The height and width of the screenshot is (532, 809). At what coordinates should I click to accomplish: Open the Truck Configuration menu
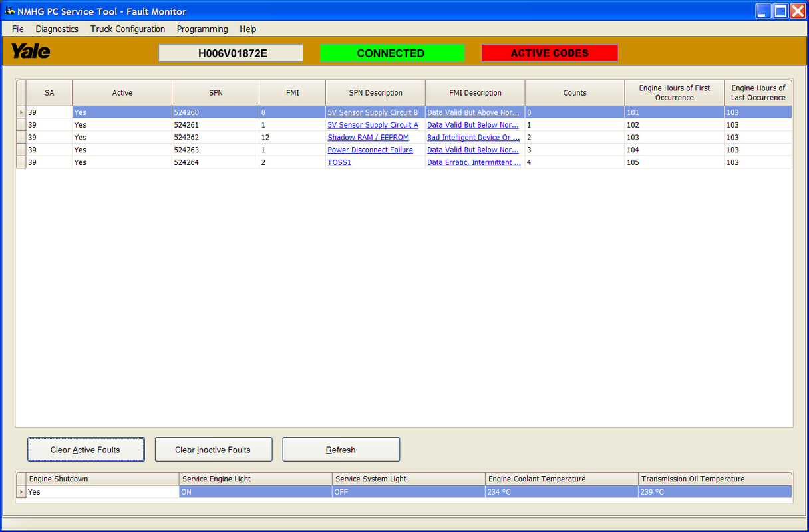(128, 29)
